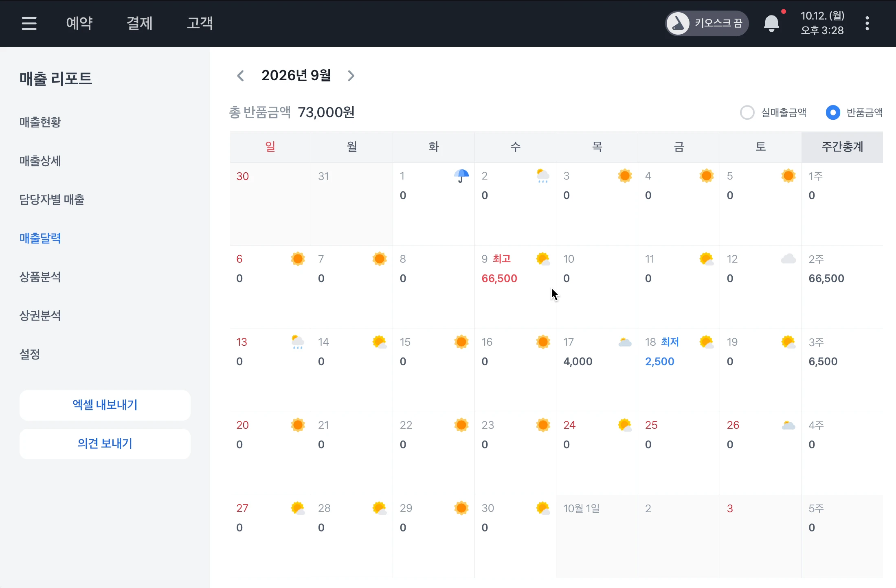Click the sun icon on September 29
The image size is (896, 588).
461,508
